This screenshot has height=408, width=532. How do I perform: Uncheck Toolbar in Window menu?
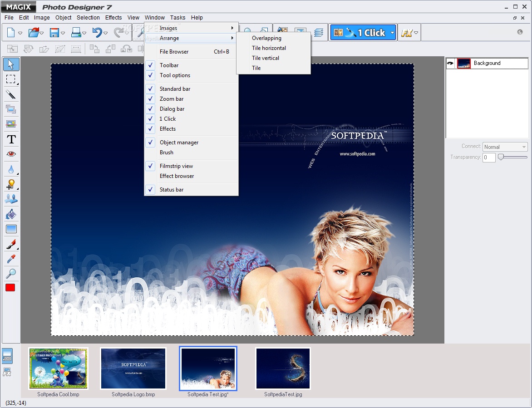(192, 65)
